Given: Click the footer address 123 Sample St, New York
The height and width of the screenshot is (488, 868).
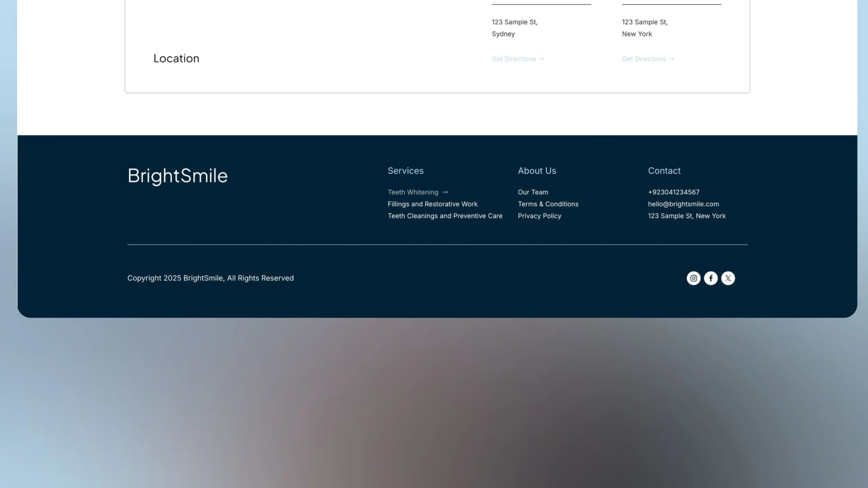Looking at the screenshot, I should [686, 216].
